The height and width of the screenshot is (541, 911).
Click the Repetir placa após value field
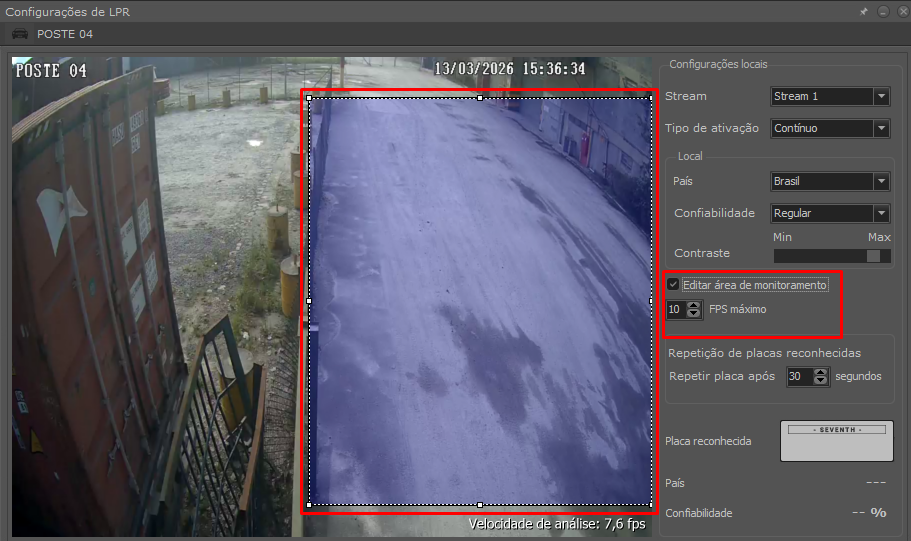(798, 377)
